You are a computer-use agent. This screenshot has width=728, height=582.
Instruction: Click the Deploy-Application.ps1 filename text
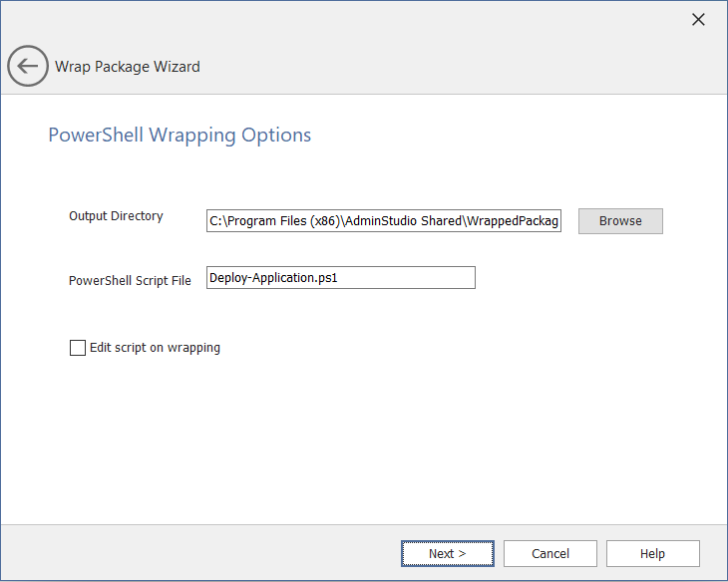pyautogui.click(x=273, y=278)
